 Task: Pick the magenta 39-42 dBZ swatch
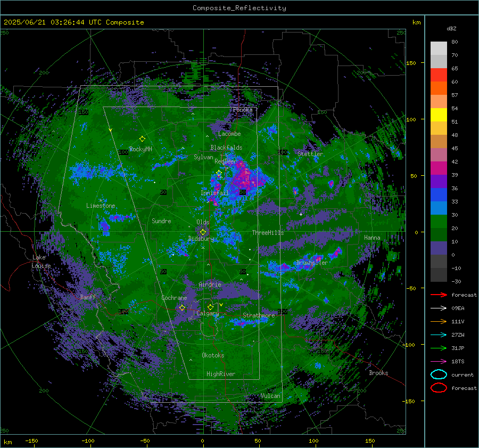[x=439, y=168]
